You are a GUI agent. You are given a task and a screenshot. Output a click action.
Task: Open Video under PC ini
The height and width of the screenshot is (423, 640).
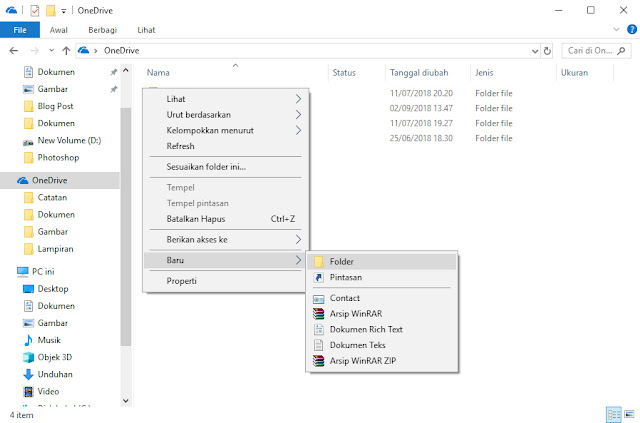coord(48,392)
